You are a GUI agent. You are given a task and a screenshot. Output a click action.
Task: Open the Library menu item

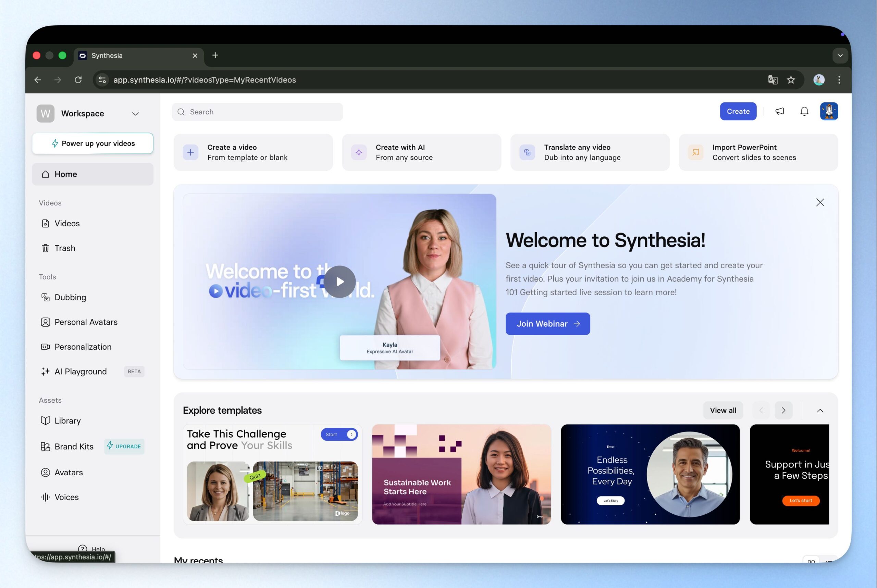67,421
